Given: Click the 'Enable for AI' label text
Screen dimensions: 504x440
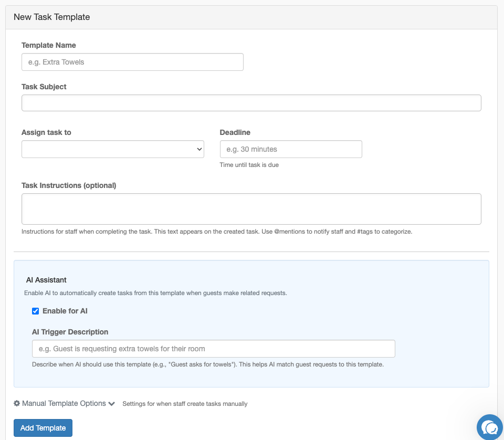Looking at the screenshot, I should coord(65,311).
